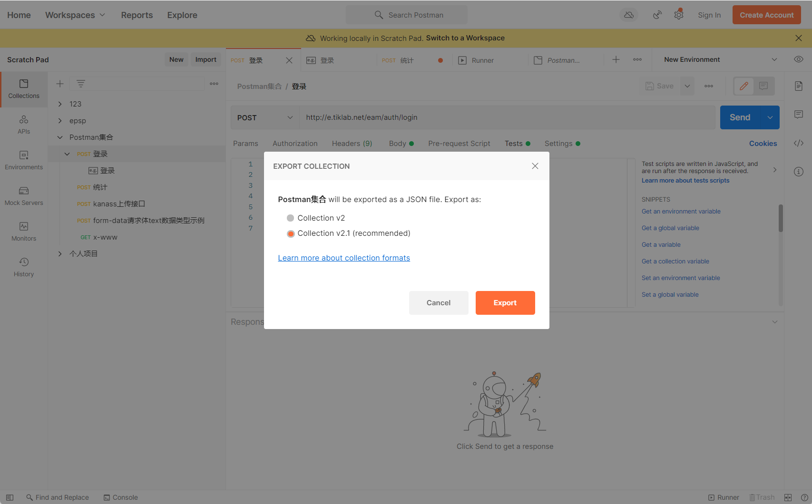Viewport: 812px width, 504px height.
Task: Click the Send request button
Action: pos(740,117)
